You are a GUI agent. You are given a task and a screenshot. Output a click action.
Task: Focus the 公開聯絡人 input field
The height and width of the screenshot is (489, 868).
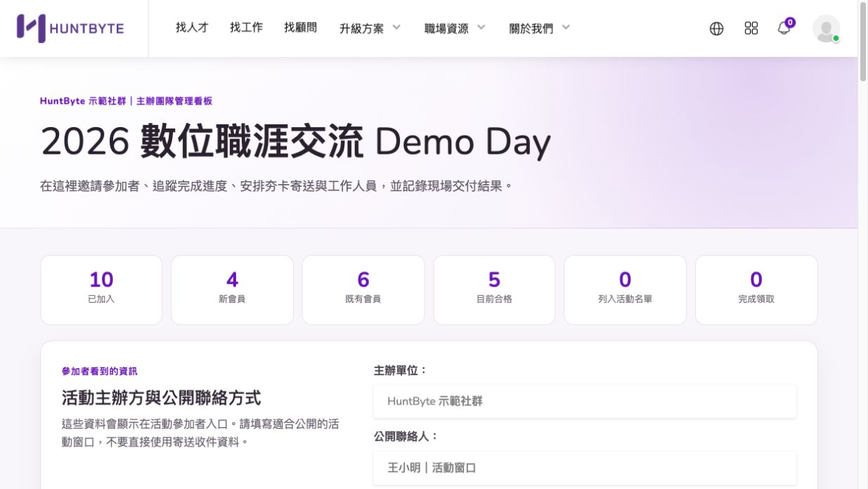click(585, 467)
